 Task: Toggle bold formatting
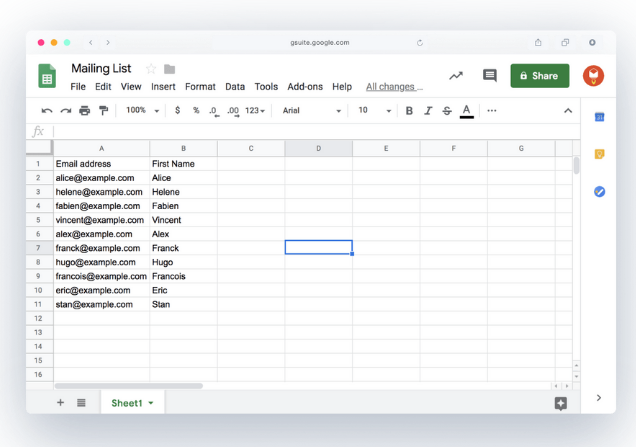(x=409, y=111)
